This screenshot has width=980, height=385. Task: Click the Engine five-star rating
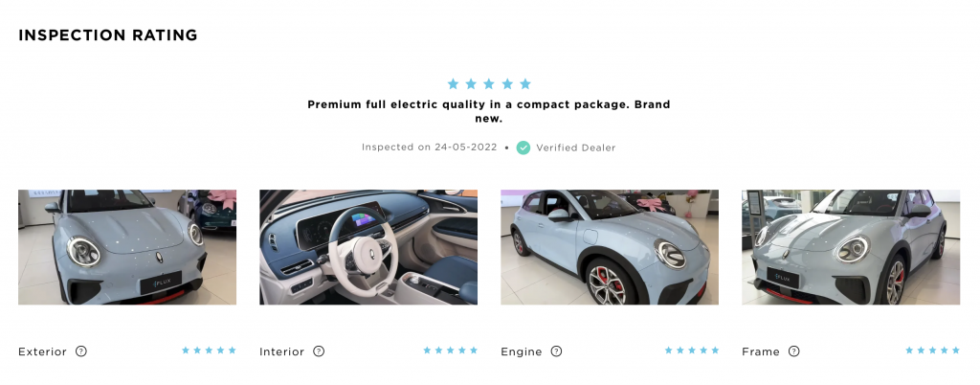tap(692, 351)
